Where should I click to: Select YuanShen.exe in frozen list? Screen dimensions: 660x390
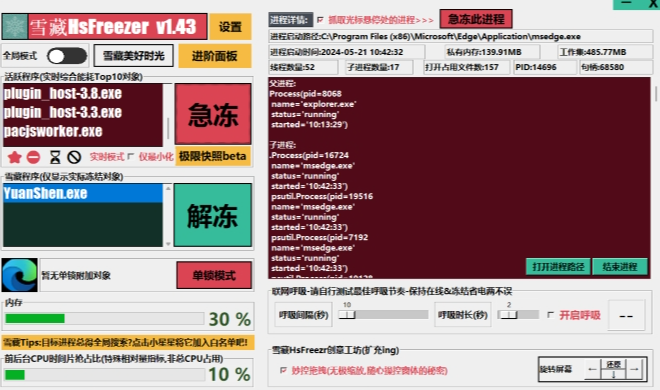click(x=82, y=193)
